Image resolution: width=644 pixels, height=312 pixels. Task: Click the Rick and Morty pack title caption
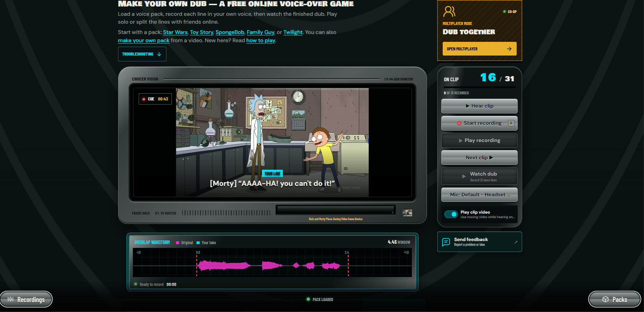(336, 219)
